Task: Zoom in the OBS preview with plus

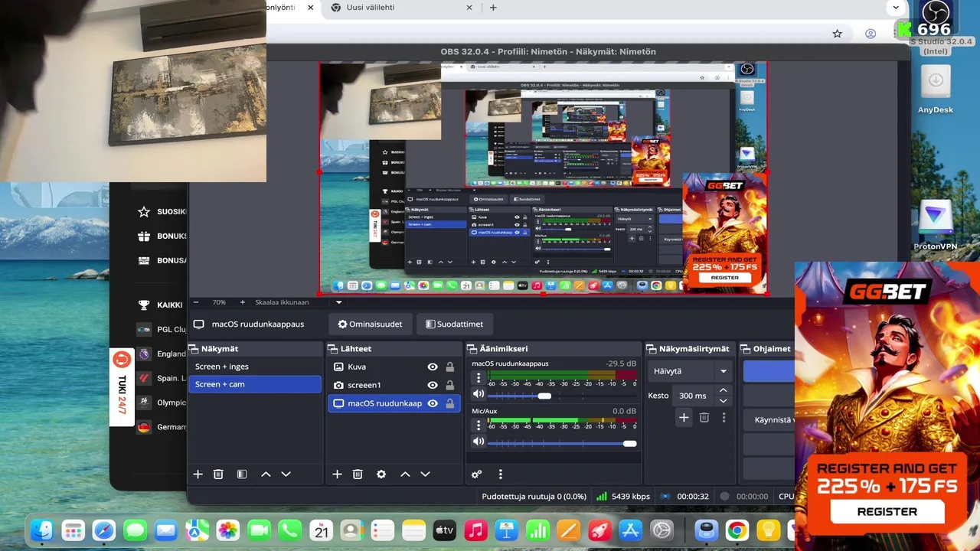Action: pos(242,302)
